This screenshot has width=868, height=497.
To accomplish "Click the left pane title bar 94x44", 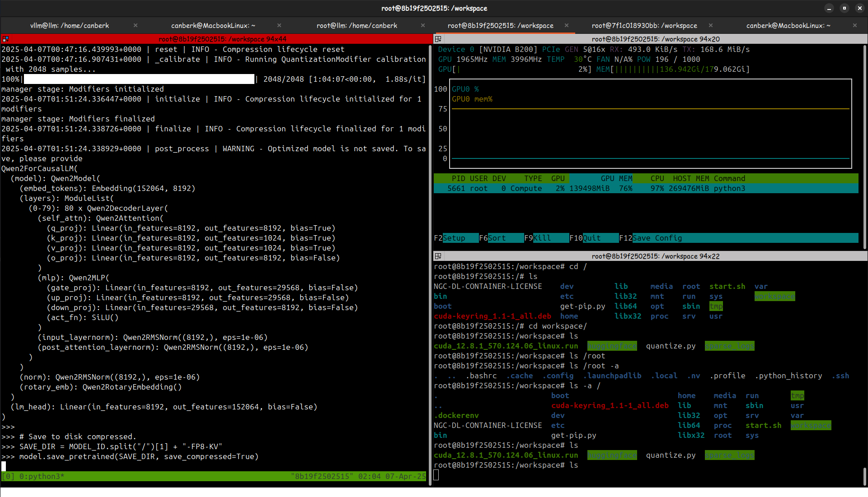I will [216, 39].
